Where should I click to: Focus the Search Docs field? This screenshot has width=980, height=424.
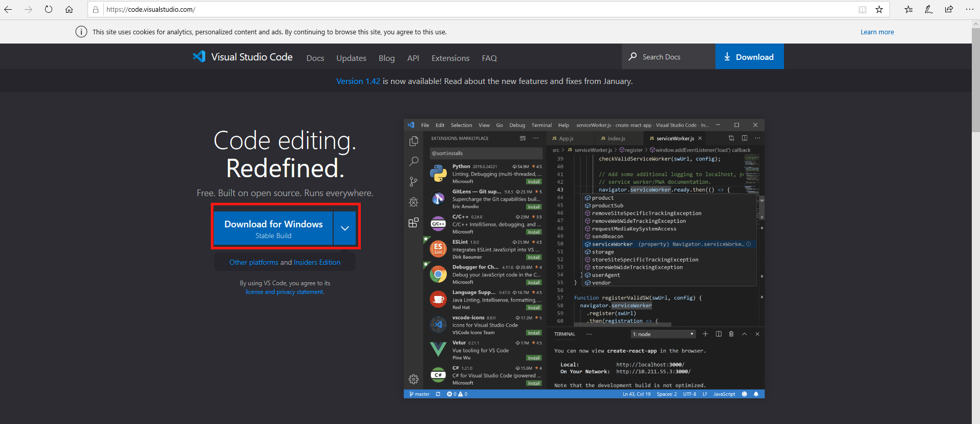pos(668,56)
